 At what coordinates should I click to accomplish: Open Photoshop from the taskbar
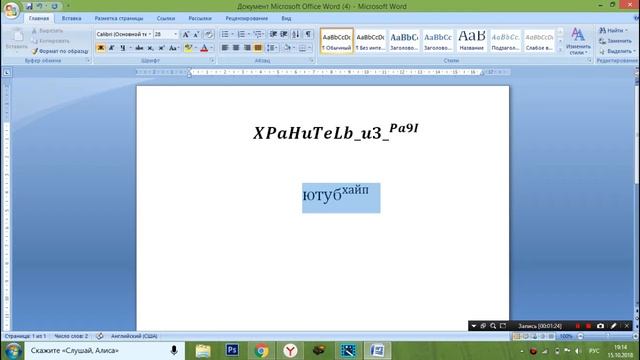click(232, 351)
